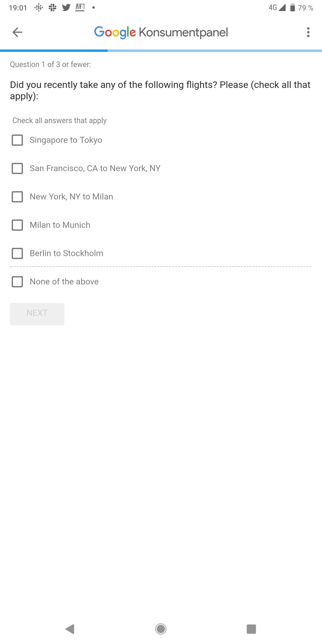322x644 pixels.
Task: Open the three-dot overflow menu
Action: click(308, 32)
